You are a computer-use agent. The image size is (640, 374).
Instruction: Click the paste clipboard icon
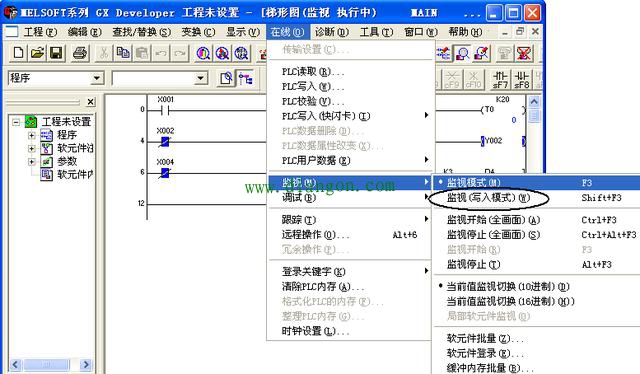[x=142, y=53]
